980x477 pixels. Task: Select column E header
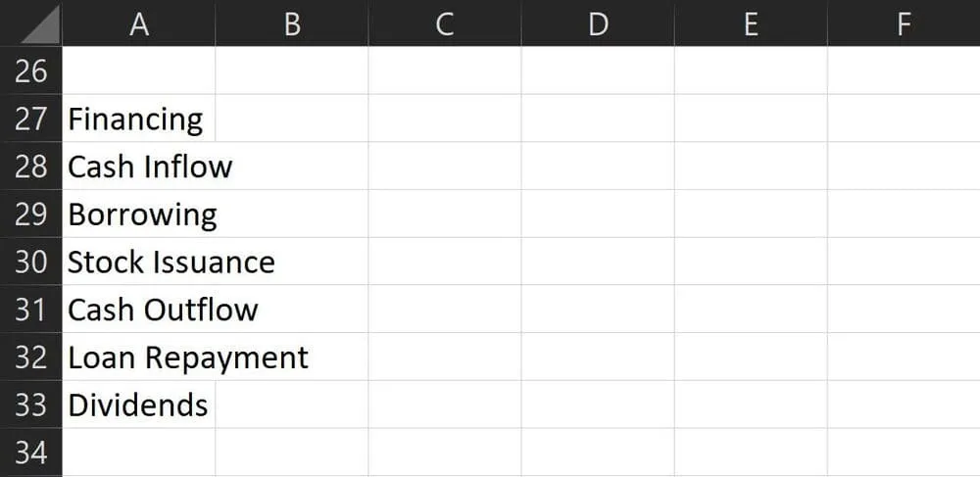[751, 24]
